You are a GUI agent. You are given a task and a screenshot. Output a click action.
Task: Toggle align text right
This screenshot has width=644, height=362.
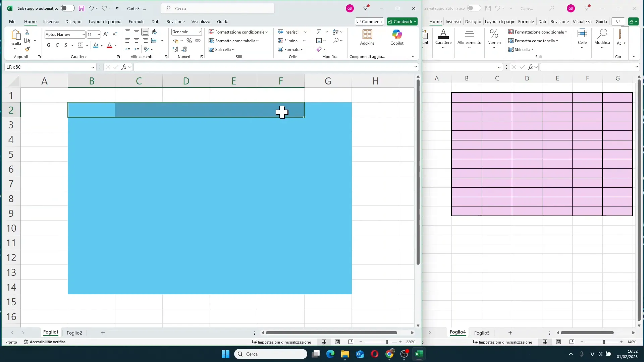pos(145,41)
